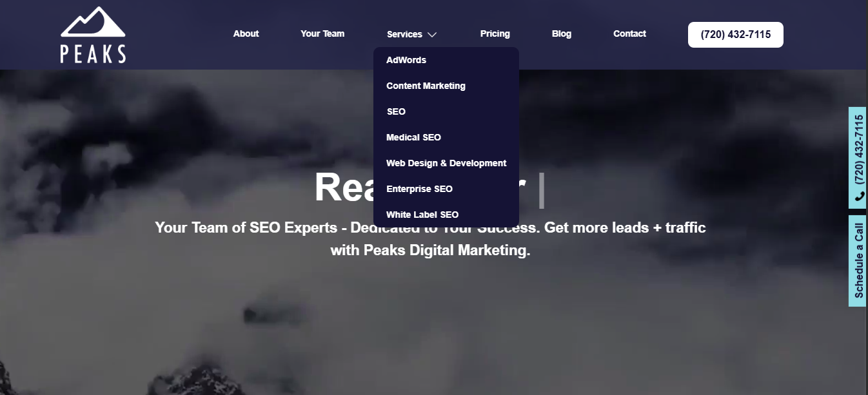Image resolution: width=868 pixels, height=395 pixels.
Task: Visit the Blog section
Action: pos(561,34)
